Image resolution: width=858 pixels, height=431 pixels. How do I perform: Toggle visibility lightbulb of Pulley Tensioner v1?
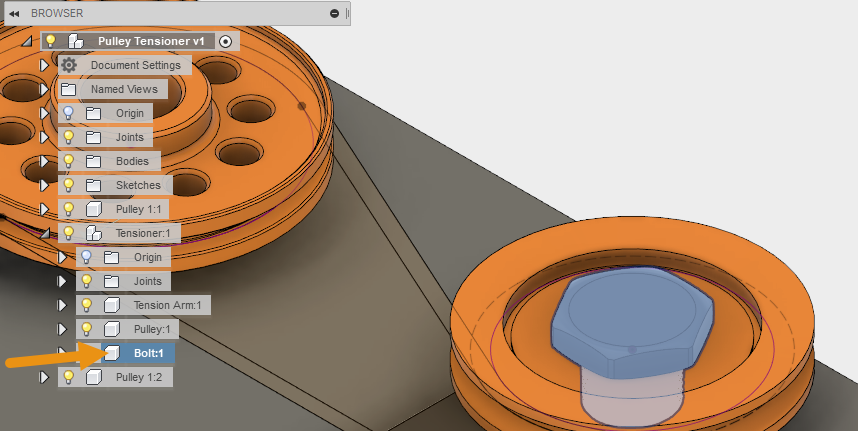pos(50,40)
